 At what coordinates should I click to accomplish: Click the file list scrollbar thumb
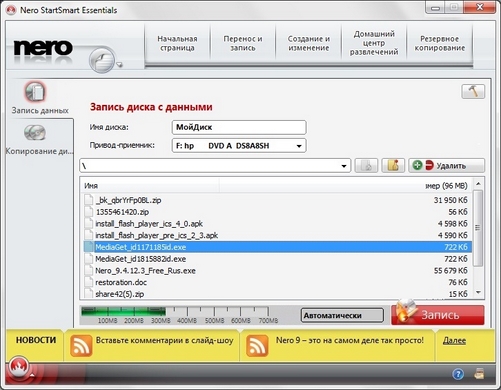click(x=478, y=228)
